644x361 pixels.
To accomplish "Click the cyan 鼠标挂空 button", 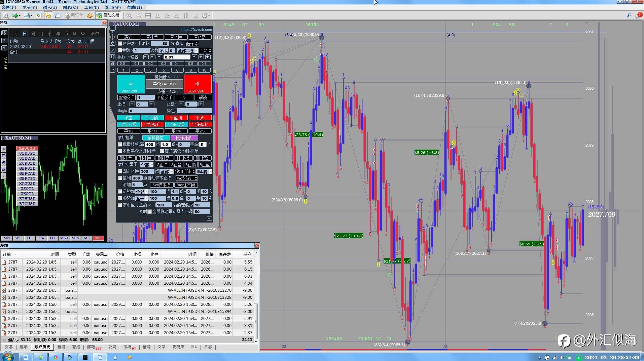I will (x=155, y=138).
